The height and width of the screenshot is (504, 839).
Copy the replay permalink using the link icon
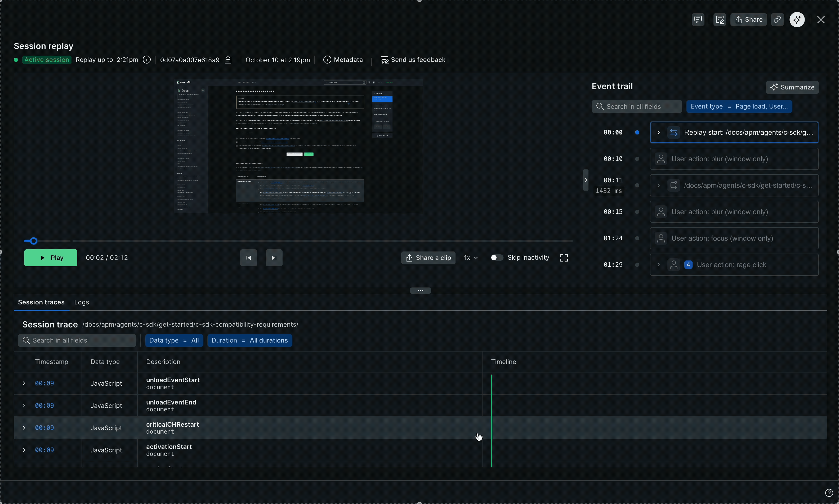coord(777,19)
